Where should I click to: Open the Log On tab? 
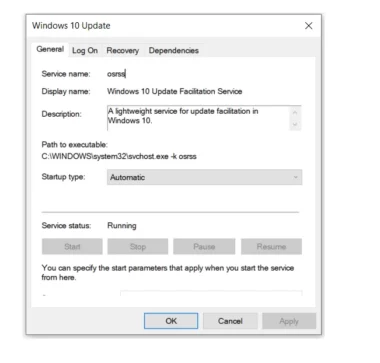point(85,51)
